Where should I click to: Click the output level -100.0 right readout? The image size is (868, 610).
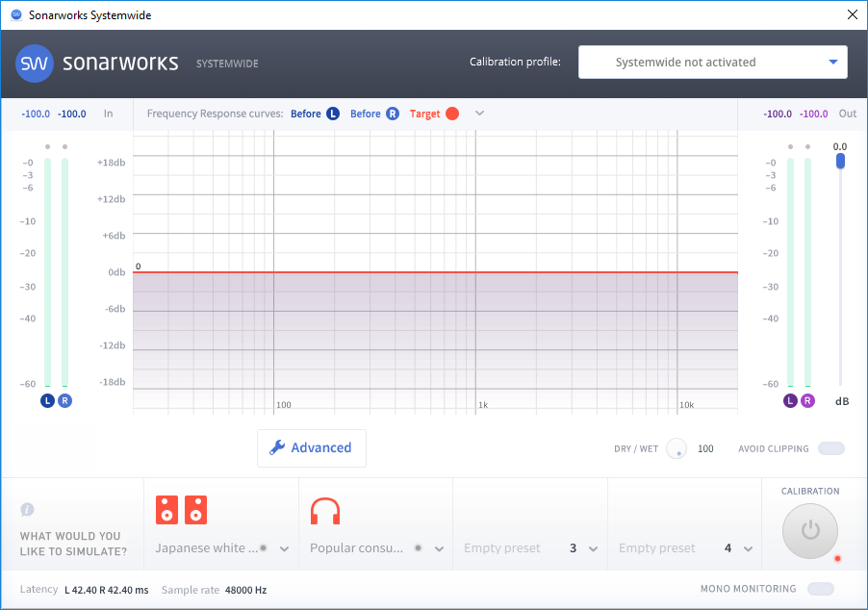814,114
